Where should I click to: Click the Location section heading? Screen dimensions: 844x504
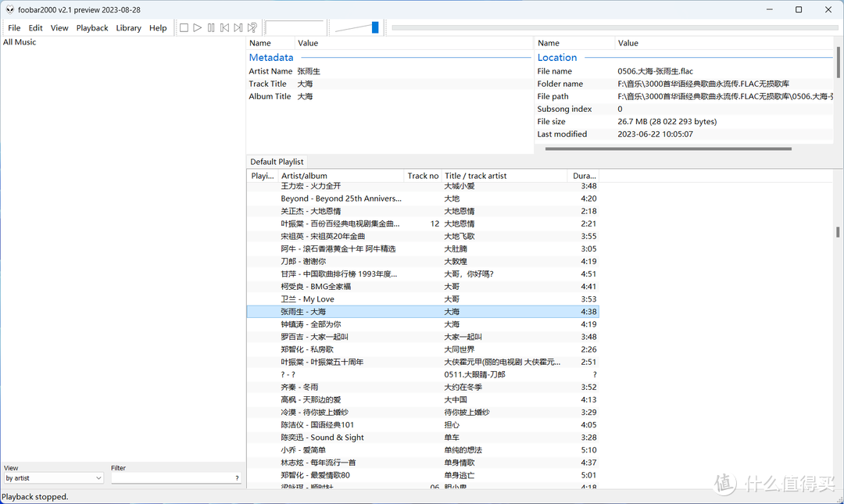pyautogui.click(x=557, y=58)
